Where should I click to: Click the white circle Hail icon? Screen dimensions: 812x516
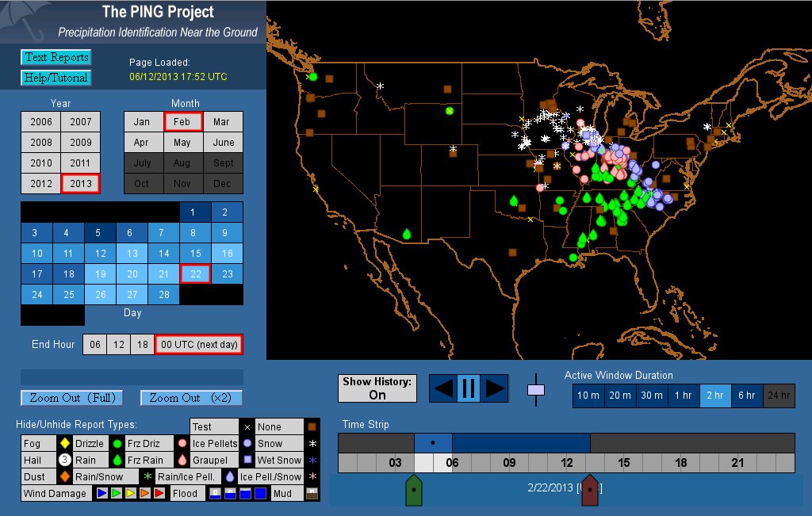64,460
